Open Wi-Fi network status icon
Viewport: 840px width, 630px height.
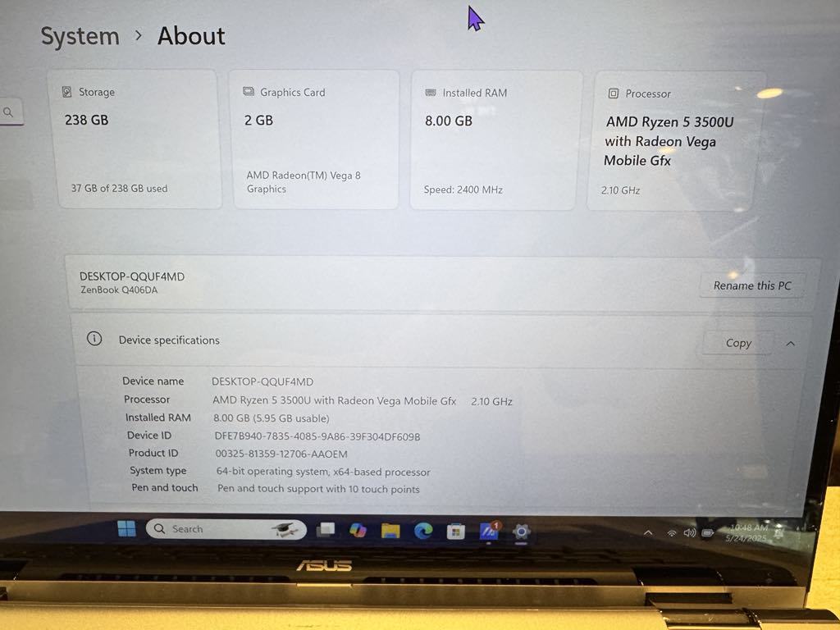pyautogui.click(x=671, y=533)
